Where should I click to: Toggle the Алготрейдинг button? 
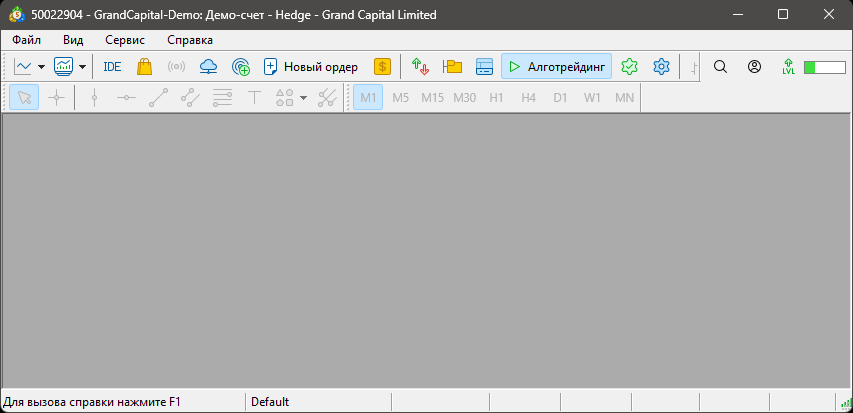(557, 66)
